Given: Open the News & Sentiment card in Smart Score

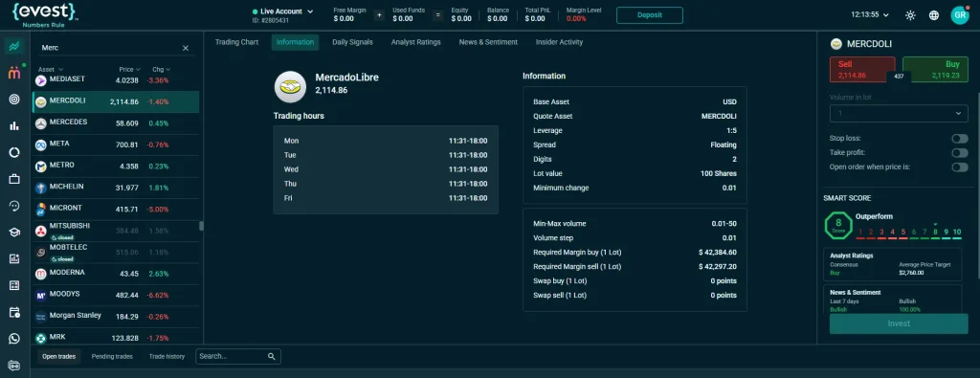Looking at the screenshot, I should coord(893,300).
